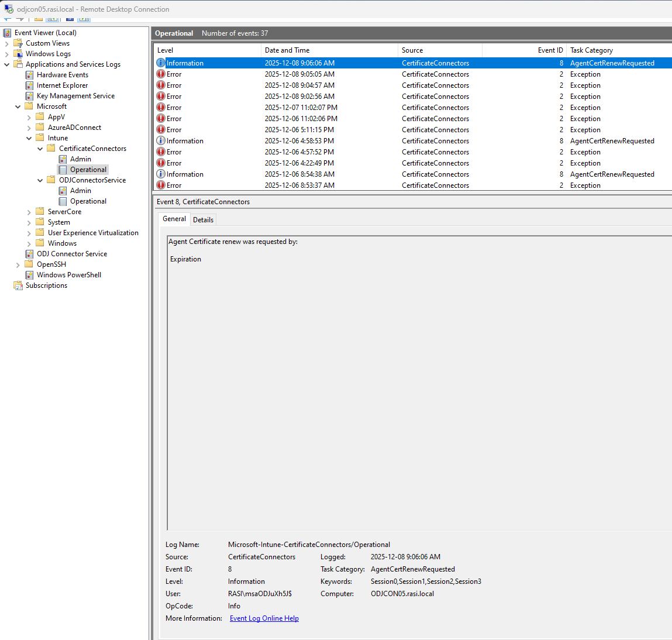Viewport: 672px width, 640px height.
Task: Expand the Windows folder under Microsoft
Action: click(29, 244)
